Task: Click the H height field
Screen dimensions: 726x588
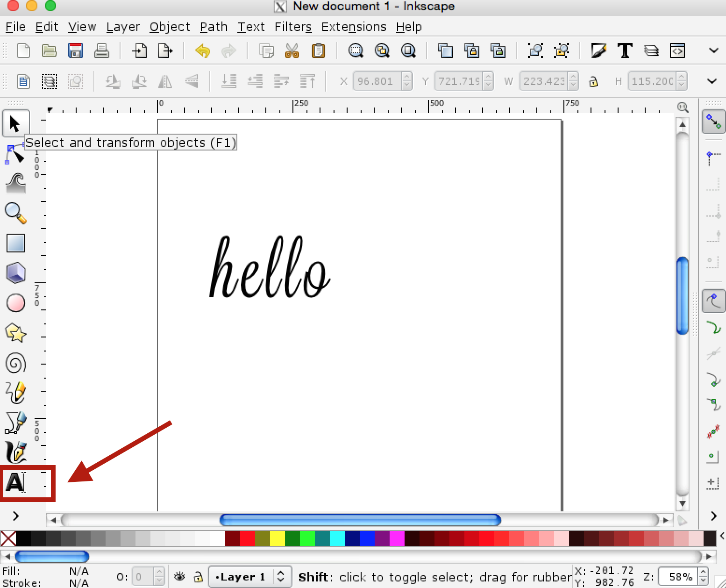Action: click(x=653, y=81)
